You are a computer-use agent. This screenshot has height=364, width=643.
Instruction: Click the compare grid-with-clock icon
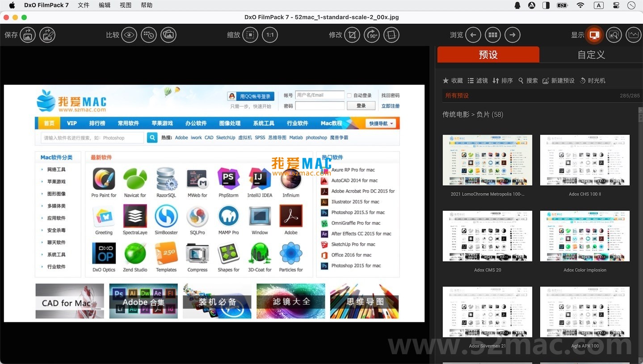149,35
